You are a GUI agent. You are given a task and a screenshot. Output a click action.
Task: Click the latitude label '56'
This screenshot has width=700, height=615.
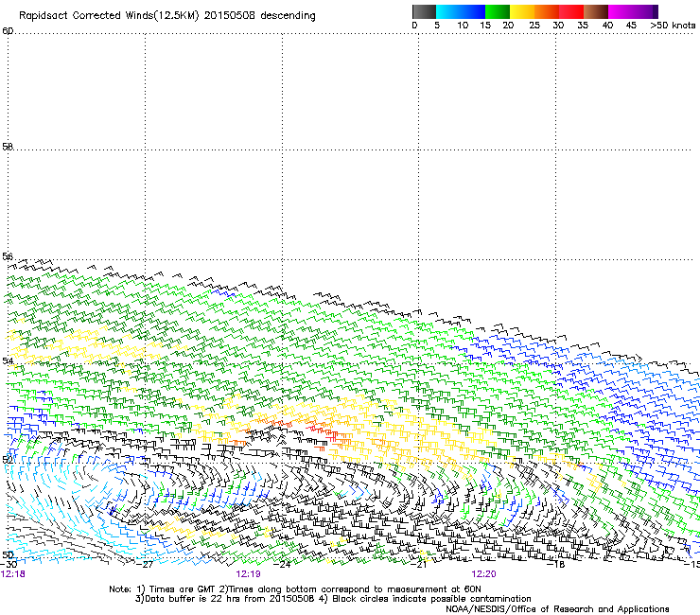[8, 256]
